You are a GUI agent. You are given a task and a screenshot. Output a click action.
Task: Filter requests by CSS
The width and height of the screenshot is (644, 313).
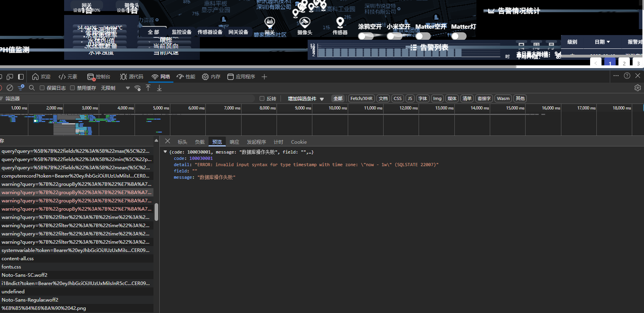[x=398, y=98]
